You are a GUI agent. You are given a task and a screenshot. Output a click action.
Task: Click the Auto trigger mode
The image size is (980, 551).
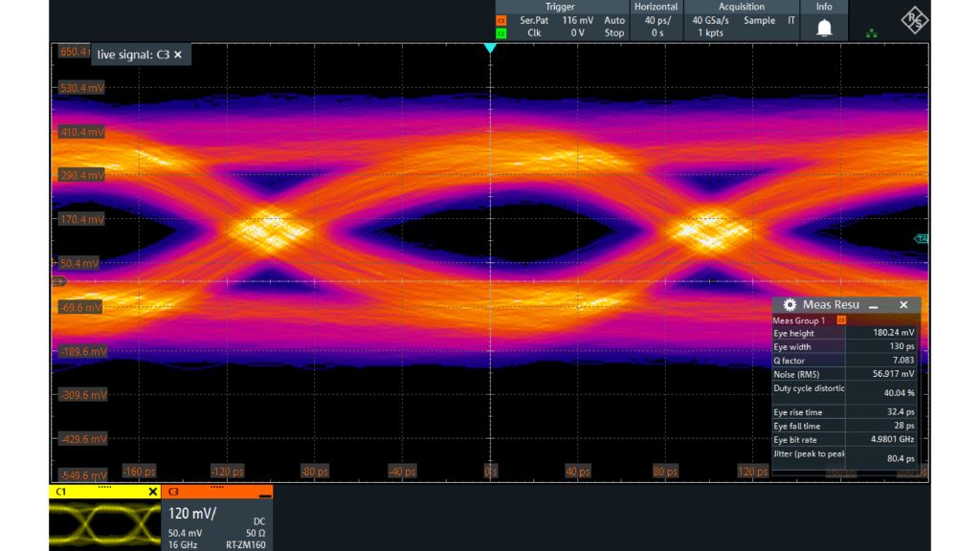614,21
